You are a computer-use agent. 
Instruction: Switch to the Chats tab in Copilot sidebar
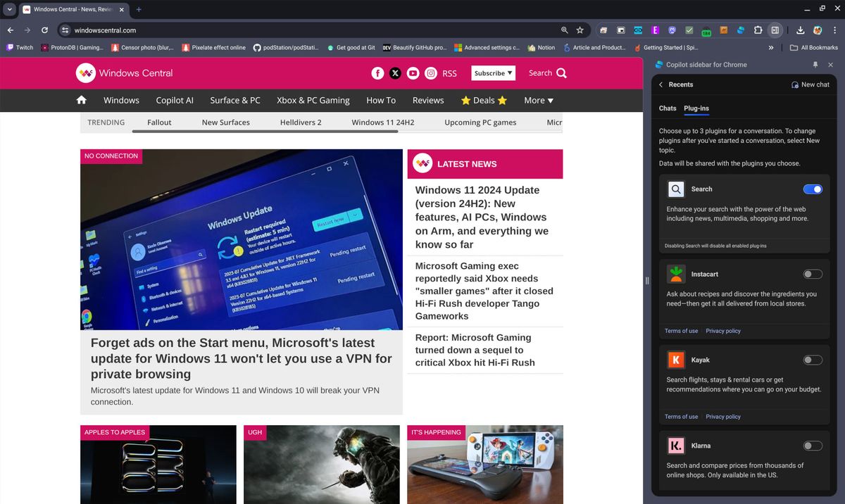tap(668, 108)
